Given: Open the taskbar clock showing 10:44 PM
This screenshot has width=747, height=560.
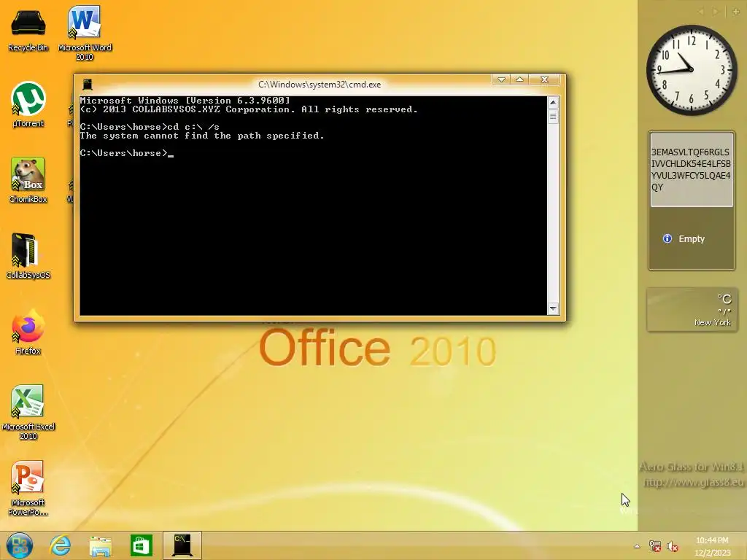Looking at the screenshot, I should pyautogui.click(x=712, y=546).
